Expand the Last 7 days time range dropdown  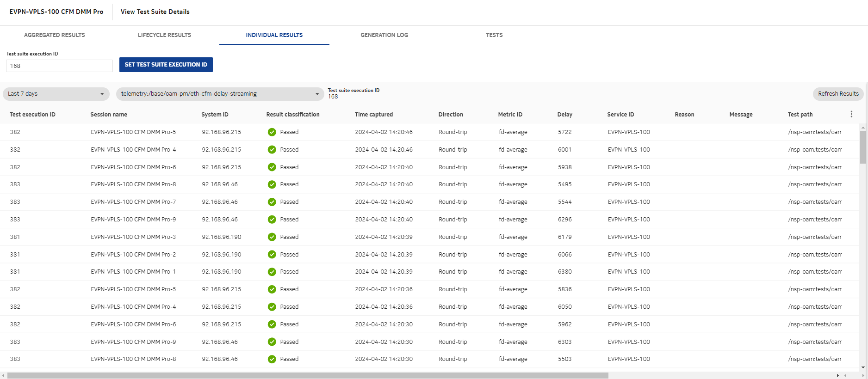[x=56, y=94]
